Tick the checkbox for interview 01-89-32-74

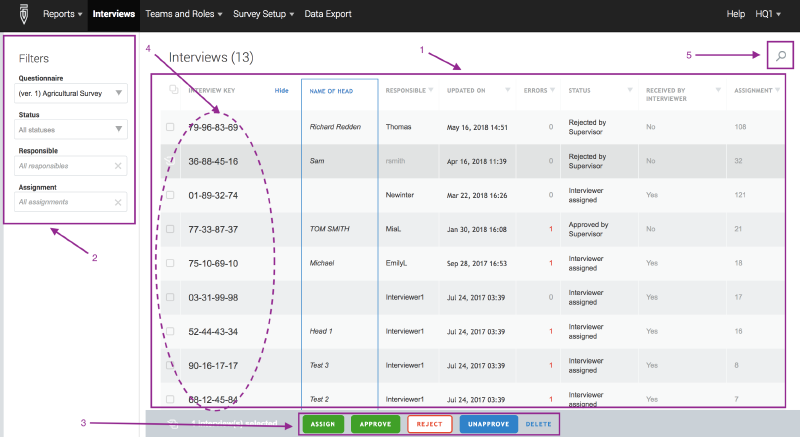tap(170, 195)
